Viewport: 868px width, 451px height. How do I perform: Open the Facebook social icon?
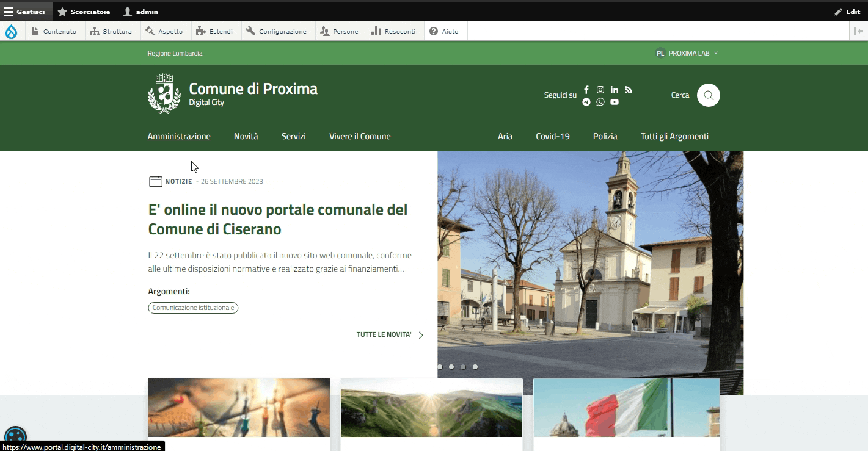pyautogui.click(x=586, y=90)
